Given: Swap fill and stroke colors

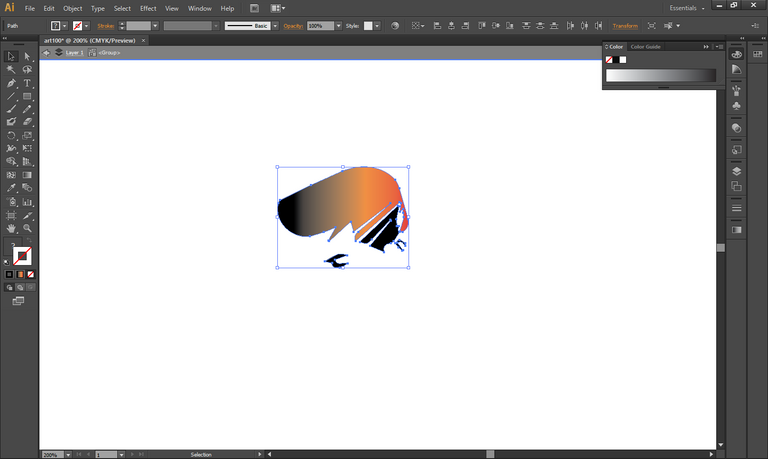Looking at the screenshot, I should coord(29,241).
